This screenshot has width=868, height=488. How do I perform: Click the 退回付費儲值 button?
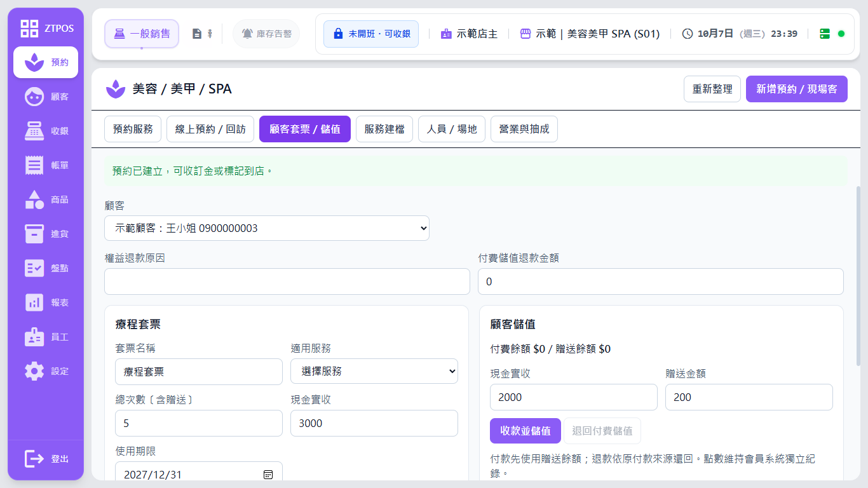coord(602,431)
